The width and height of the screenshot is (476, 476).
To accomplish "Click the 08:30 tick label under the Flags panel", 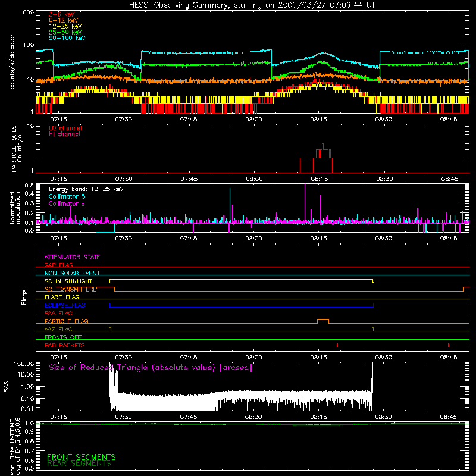I will click(x=384, y=358).
